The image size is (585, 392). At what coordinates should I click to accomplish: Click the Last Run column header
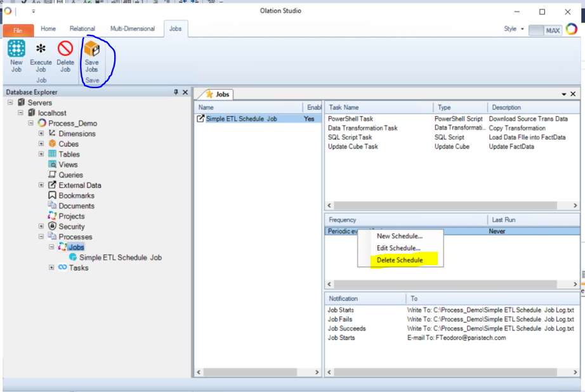(x=534, y=220)
